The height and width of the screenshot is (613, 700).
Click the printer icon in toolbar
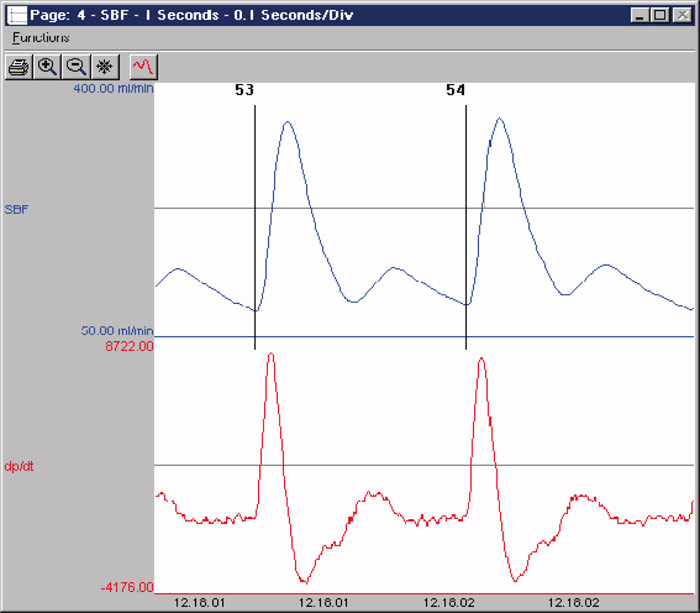coord(18,67)
